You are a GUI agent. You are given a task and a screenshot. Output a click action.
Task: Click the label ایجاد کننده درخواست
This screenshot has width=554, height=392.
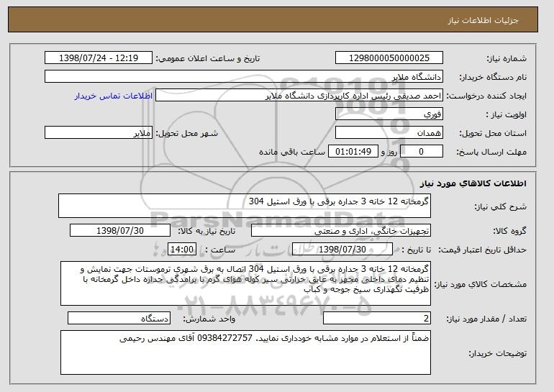(x=486, y=96)
